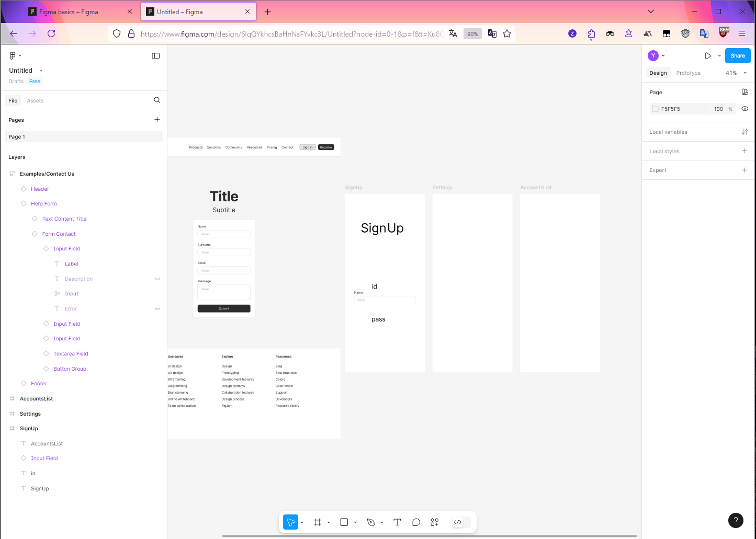The image size is (756, 539).
Task: Show the hidden Error layer
Action: (157, 308)
